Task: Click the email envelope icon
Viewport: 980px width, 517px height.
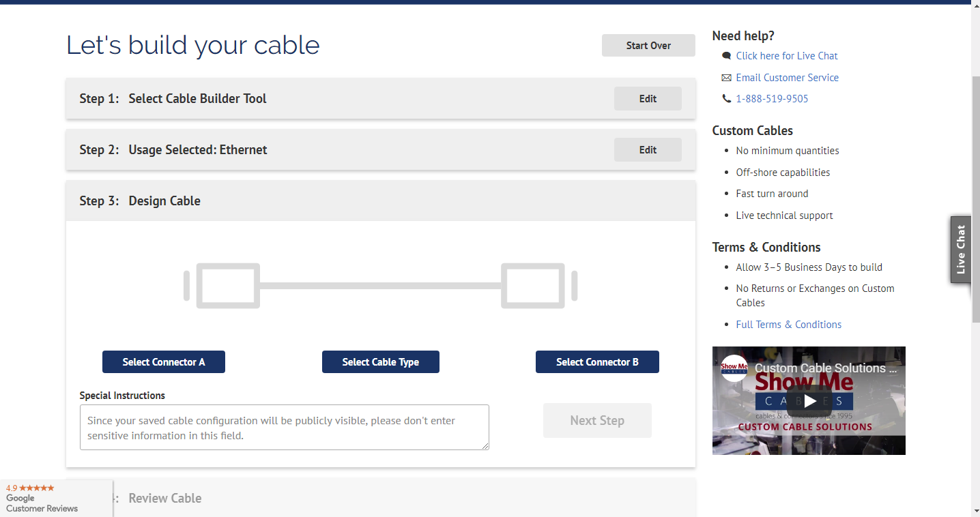Action: (726, 78)
